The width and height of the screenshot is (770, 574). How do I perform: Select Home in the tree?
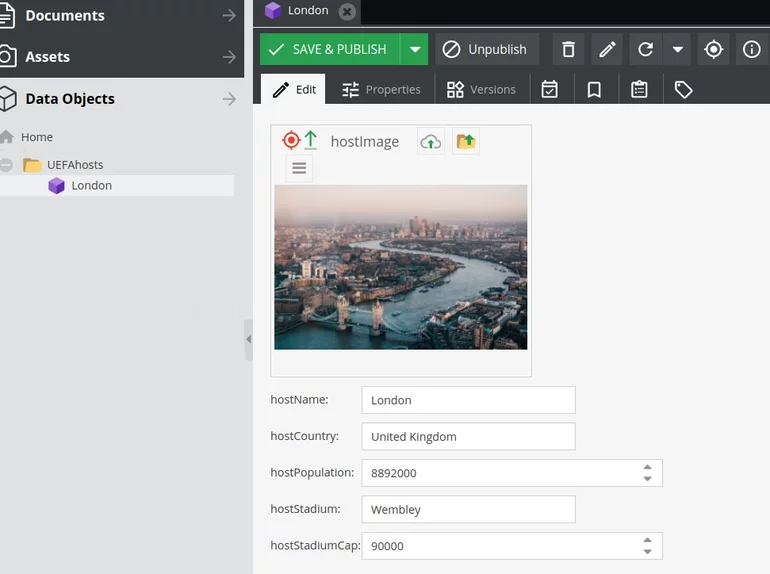point(36,137)
